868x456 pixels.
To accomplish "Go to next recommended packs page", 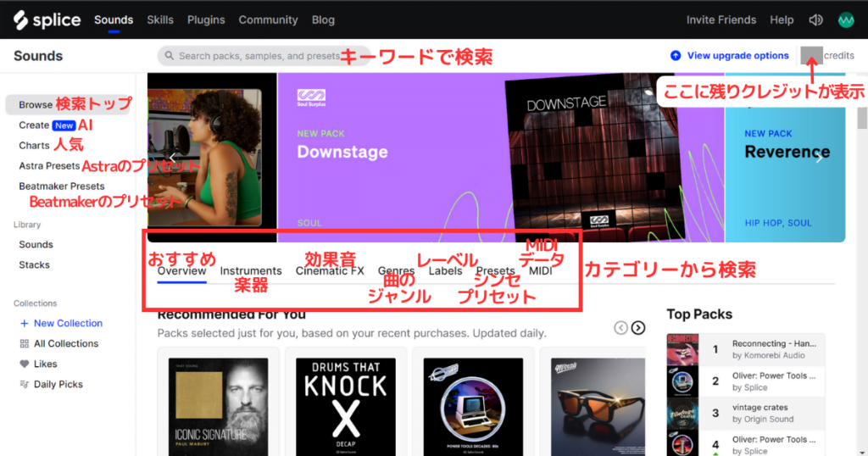I will click(638, 328).
